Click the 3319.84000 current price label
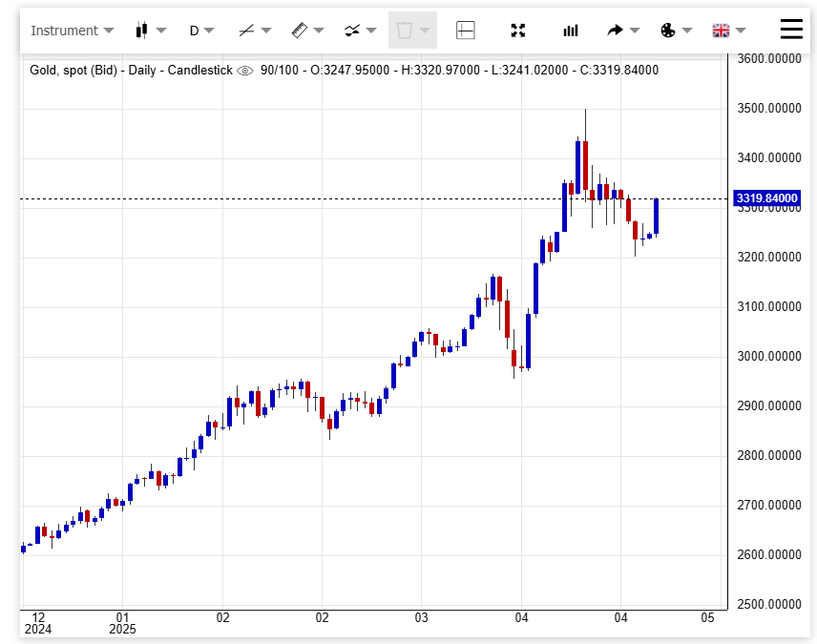Image resolution: width=817 pixels, height=644 pixels. click(766, 198)
